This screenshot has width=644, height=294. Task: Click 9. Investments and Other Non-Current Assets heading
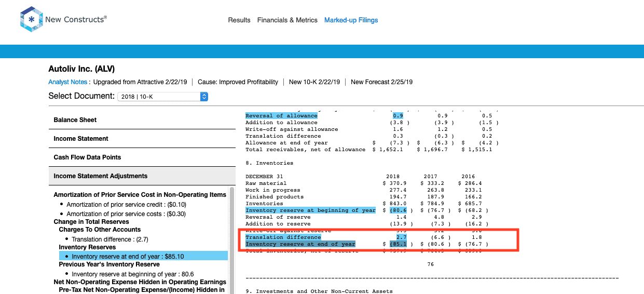pos(319,291)
